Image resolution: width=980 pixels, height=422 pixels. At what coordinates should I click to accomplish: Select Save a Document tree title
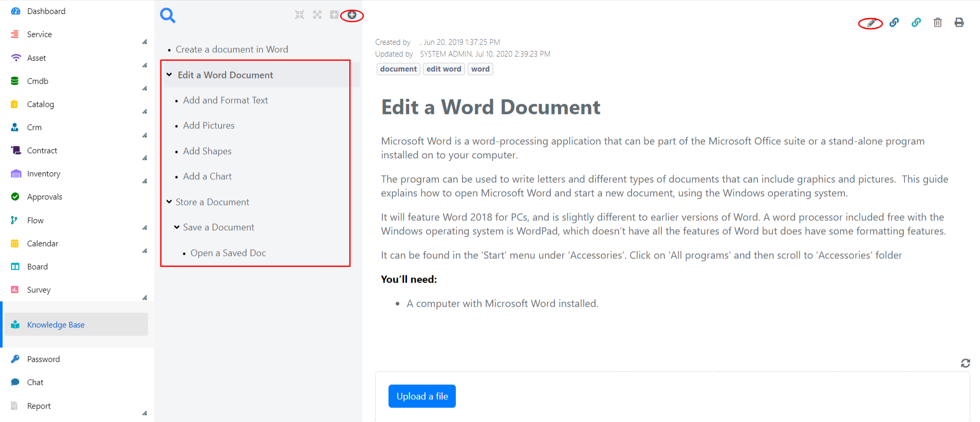tap(218, 227)
